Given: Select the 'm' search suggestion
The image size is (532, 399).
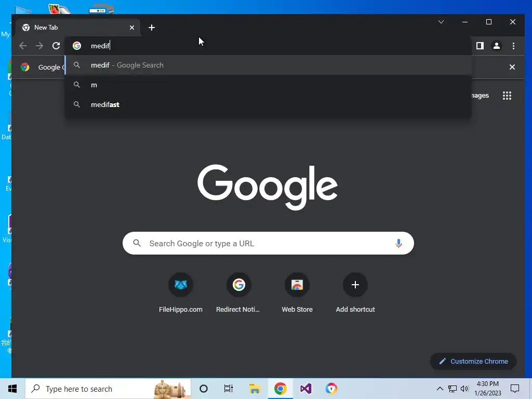Looking at the screenshot, I should click(x=268, y=85).
